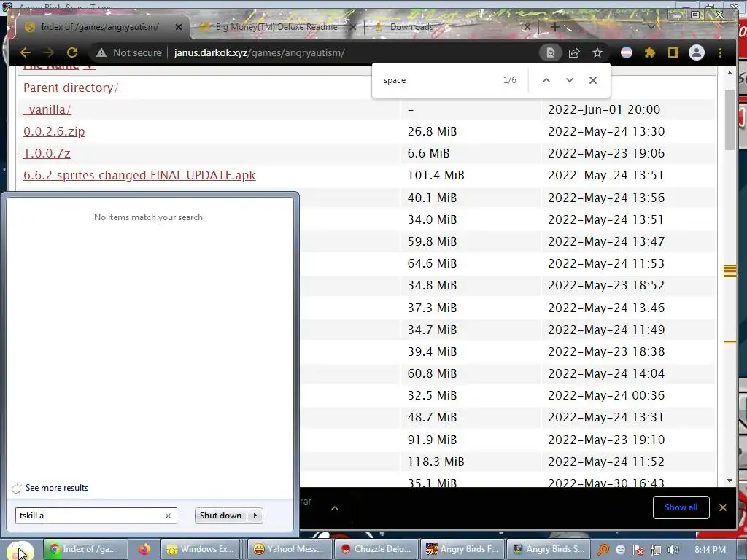Click the 2022-Jun-01 20:00 date cell
747x560 pixels.
coord(604,109)
